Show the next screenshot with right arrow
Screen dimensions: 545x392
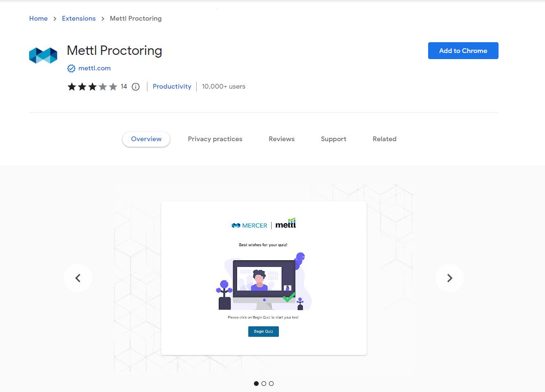[x=449, y=278]
